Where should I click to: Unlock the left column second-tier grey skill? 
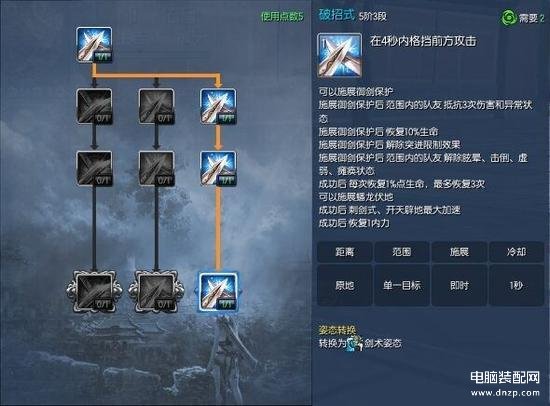click(x=94, y=107)
